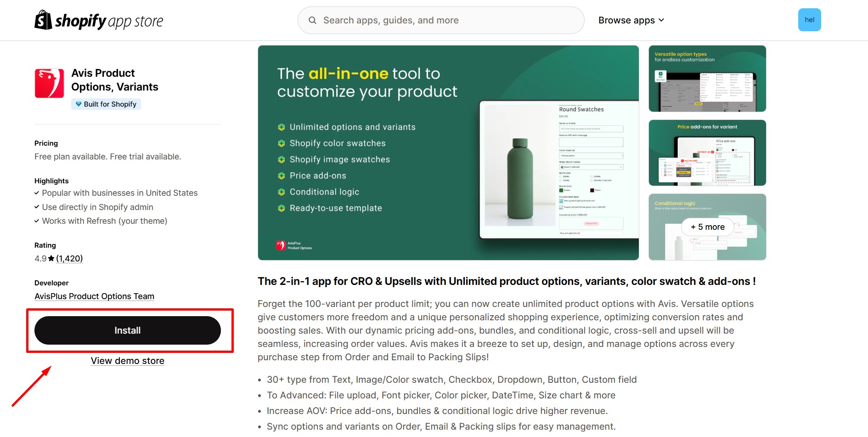
Task: Click the Avis red bird app icon
Action: pos(49,83)
